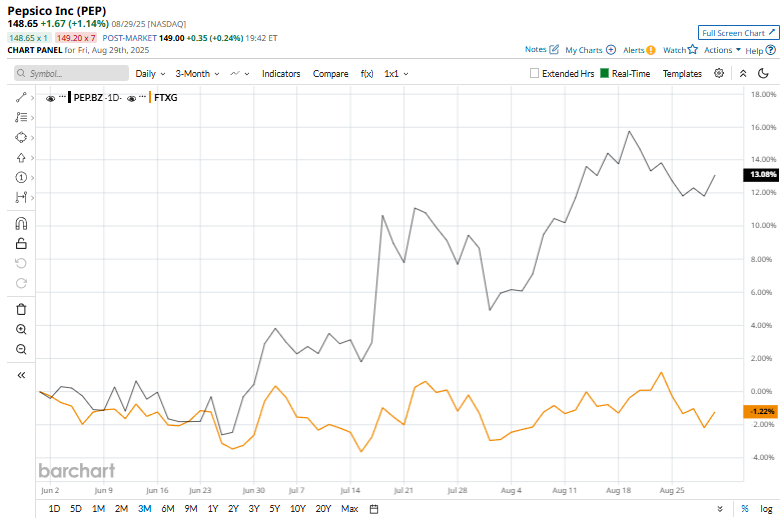Viewport: 783px width, 530px height.
Task: Collapse the drawing tools sidebar
Action: (21, 375)
